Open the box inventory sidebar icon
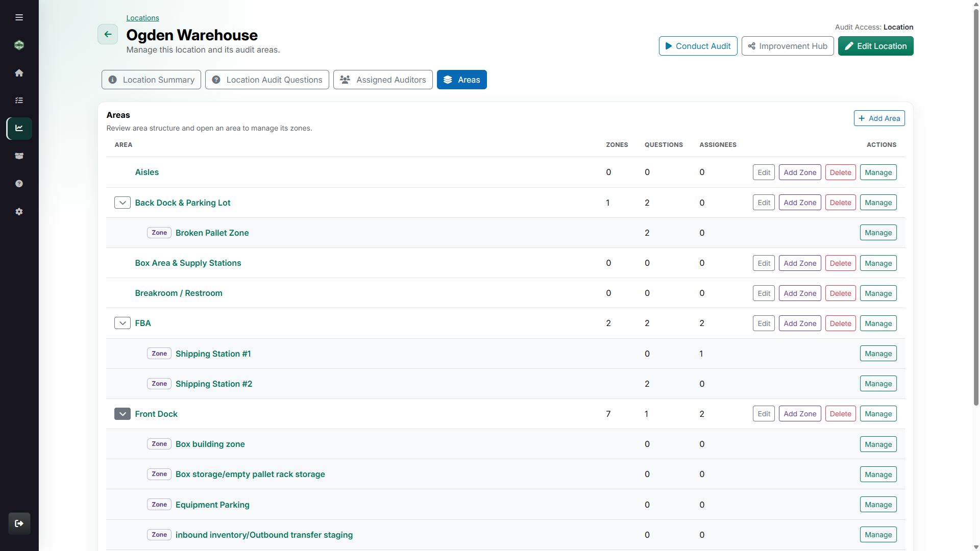The height and width of the screenshot is (551, 980). (x=19, y=156)
